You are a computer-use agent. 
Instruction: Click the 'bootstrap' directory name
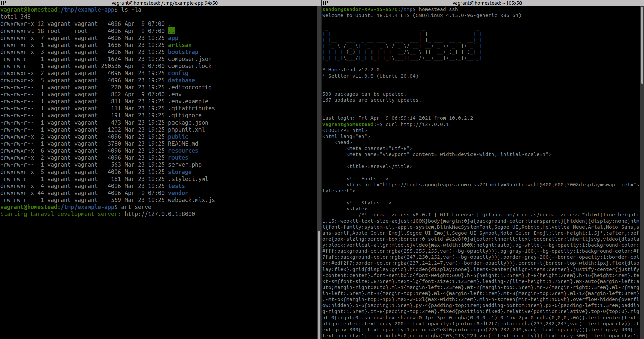click(183, 52)
